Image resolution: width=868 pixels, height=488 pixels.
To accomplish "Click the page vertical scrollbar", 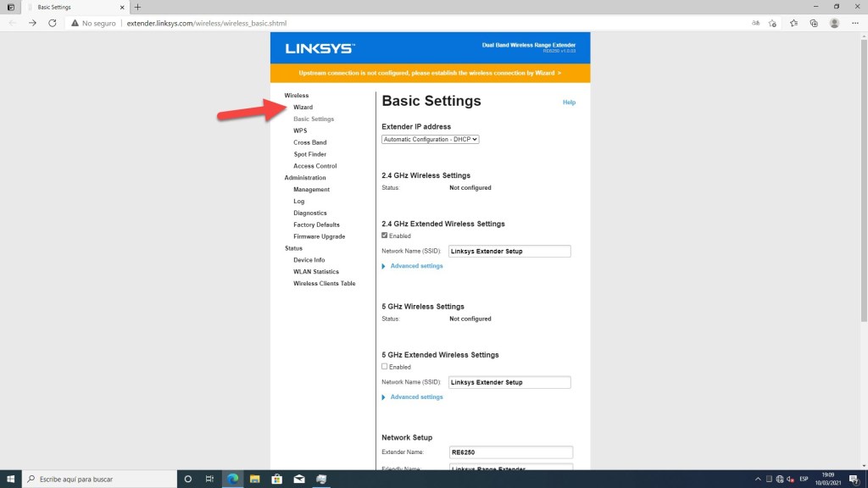I will point(863,212).
